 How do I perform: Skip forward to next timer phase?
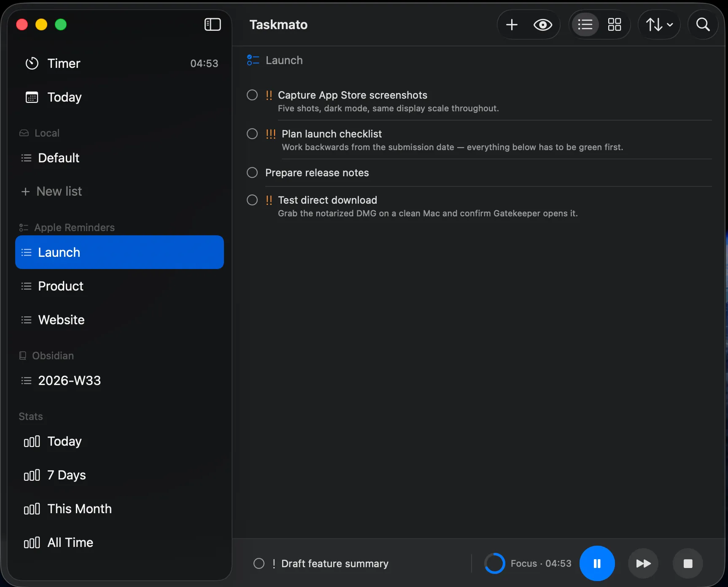(643, 563)
